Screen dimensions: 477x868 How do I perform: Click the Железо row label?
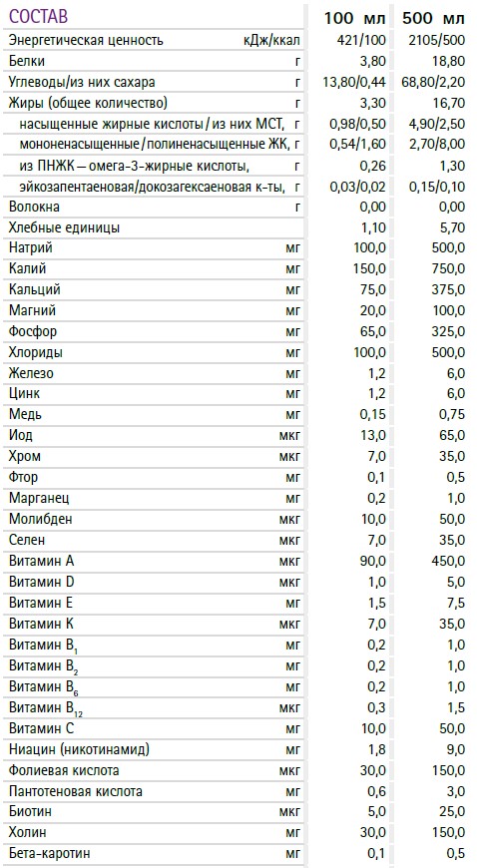coord(31,373)
